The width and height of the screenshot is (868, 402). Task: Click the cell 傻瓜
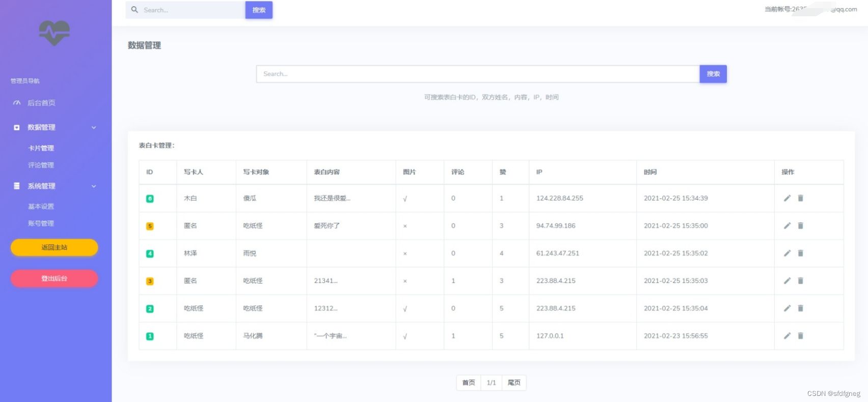(250, 198)
